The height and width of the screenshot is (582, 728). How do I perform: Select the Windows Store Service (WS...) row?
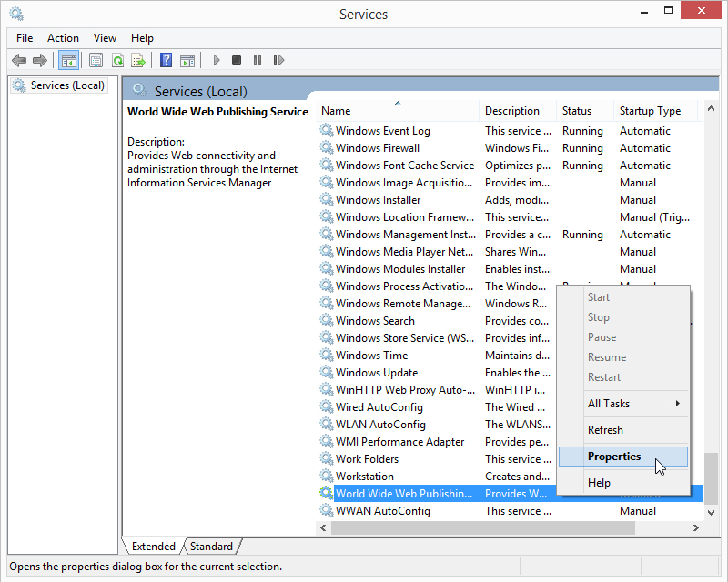click(x=437, y=338)
